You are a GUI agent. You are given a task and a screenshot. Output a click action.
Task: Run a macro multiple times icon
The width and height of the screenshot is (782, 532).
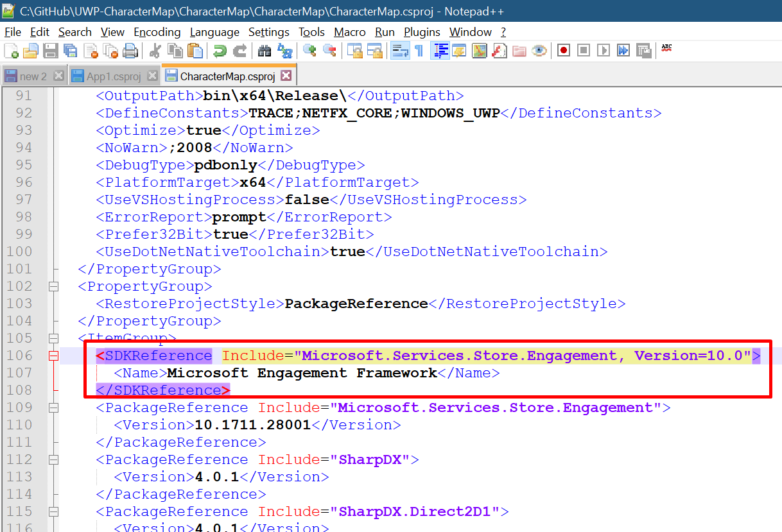(623, 51)
